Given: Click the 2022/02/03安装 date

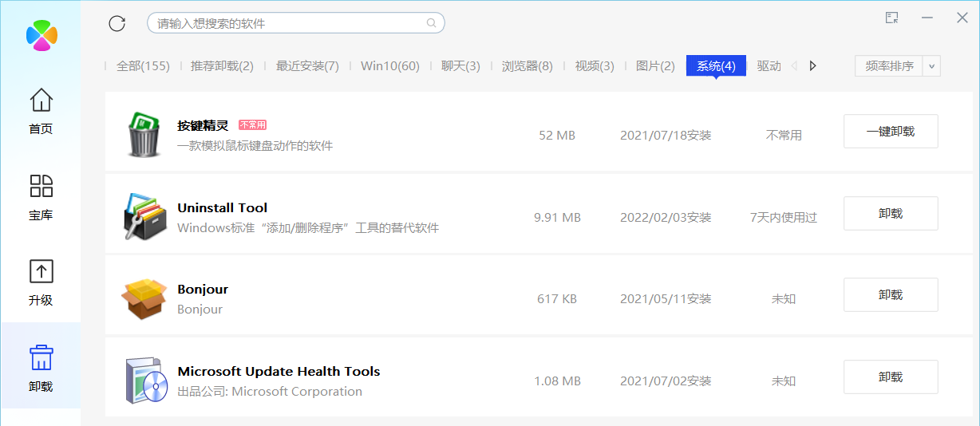Looking at the screenshot, I should coord(666,218).
